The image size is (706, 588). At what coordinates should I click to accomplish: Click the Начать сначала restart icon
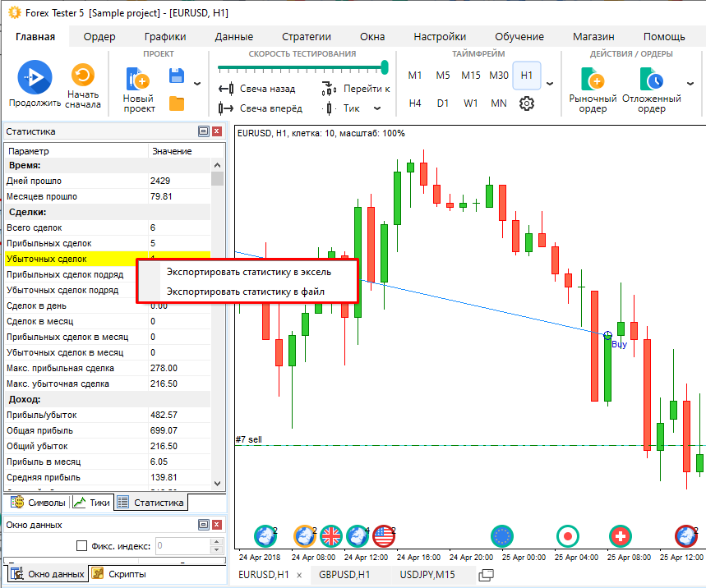coord(83,76)
